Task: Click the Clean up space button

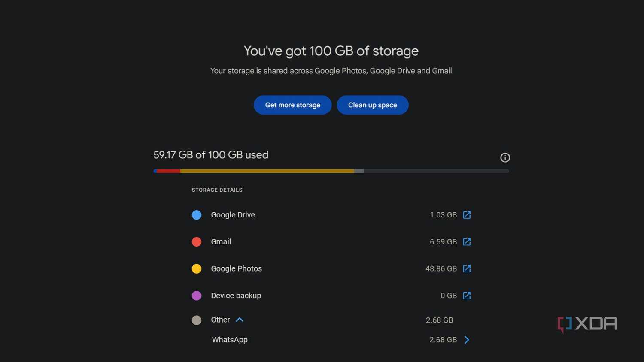Action: tap(372, 105)
